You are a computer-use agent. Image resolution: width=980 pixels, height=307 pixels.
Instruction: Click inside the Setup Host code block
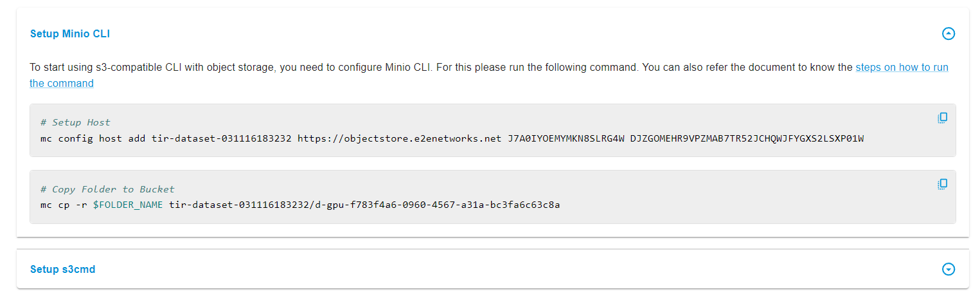pos(493,130)
